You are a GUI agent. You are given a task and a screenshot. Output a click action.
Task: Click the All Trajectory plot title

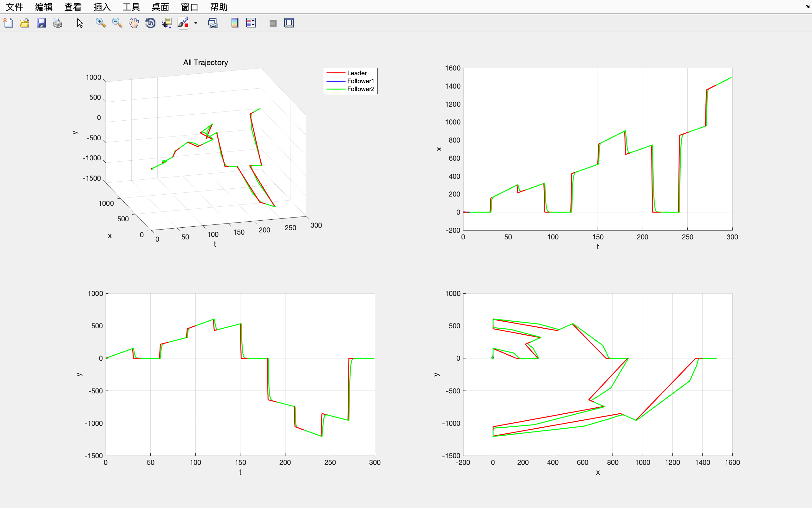[206, 63]
